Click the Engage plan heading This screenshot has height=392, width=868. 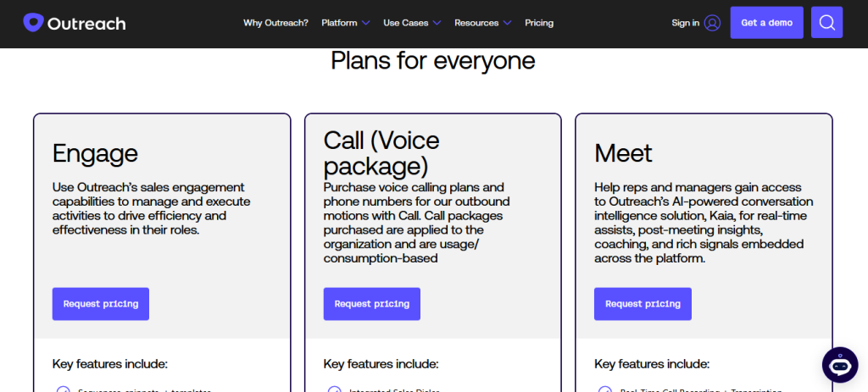tap(95, 153)
